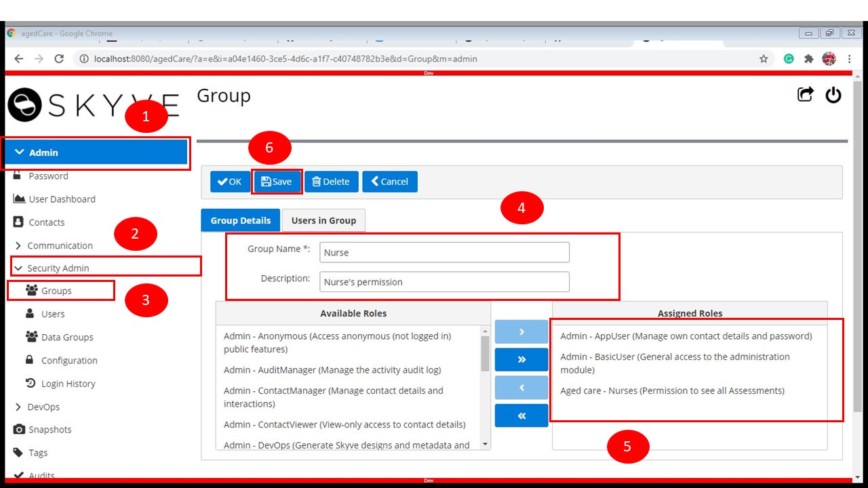Click the Tags tag icon
The image size is (868, 488).
click(x=18, y=452)
